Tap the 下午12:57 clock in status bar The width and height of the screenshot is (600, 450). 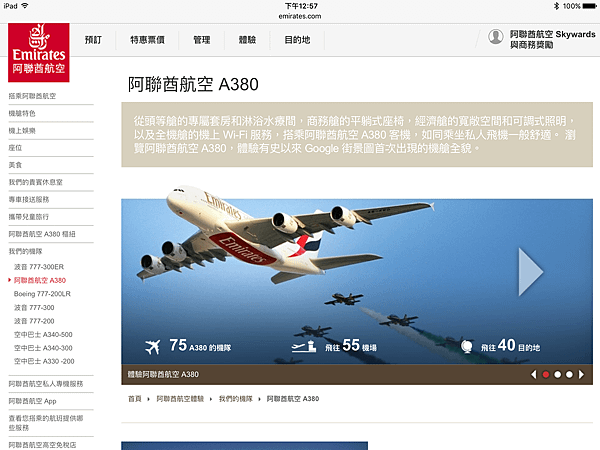[x=301, y=6]
